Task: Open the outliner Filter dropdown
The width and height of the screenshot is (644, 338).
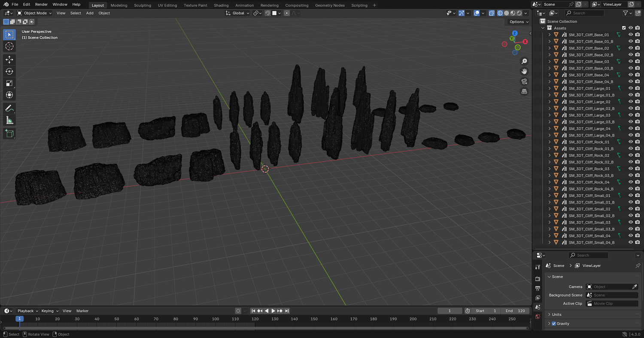Action: coord(627,13)
